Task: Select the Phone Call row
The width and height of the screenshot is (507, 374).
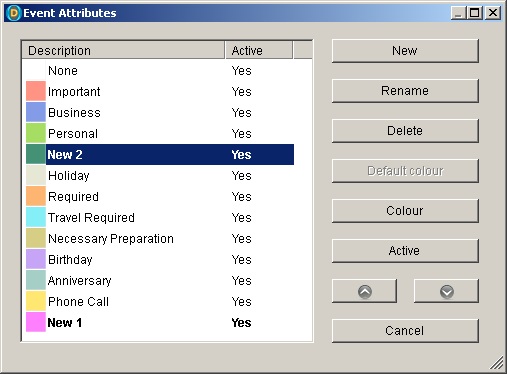Action: tap(160, 301)
